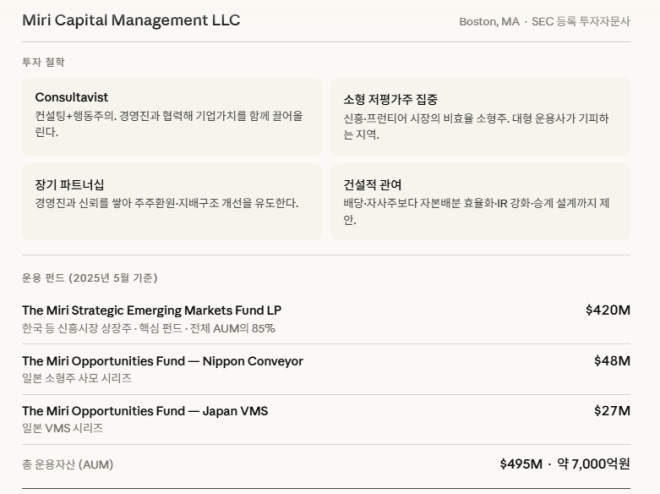Select the 투자 철학 section label
Viewport: 660px width, 494px height.
point(43,62)
